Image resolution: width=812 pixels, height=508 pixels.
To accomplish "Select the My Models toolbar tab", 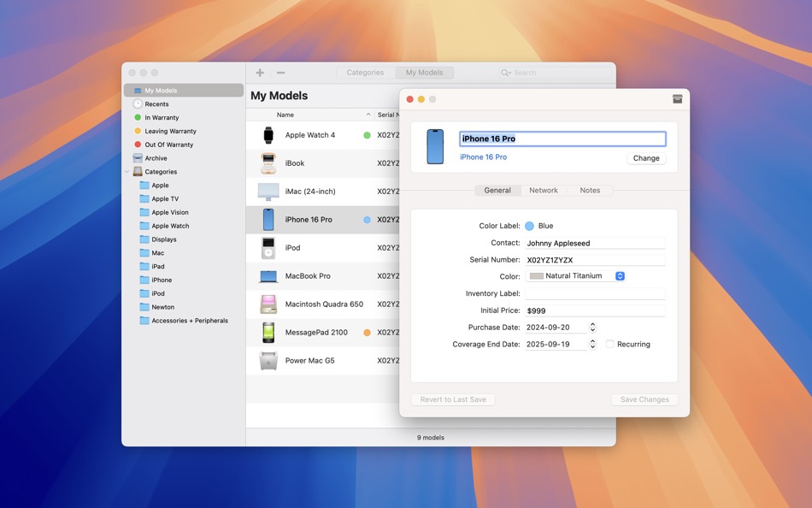I will [424, 73].
